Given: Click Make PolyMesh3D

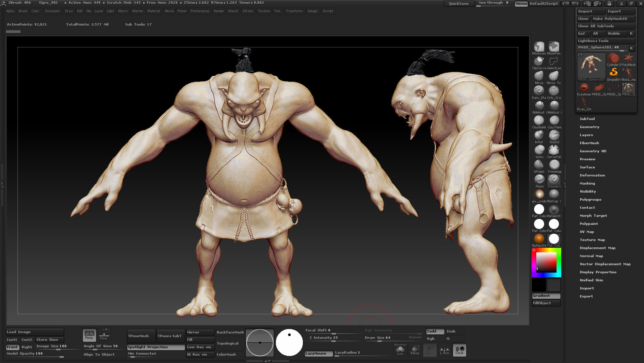Looking at the screenshot, I should 613,18.
